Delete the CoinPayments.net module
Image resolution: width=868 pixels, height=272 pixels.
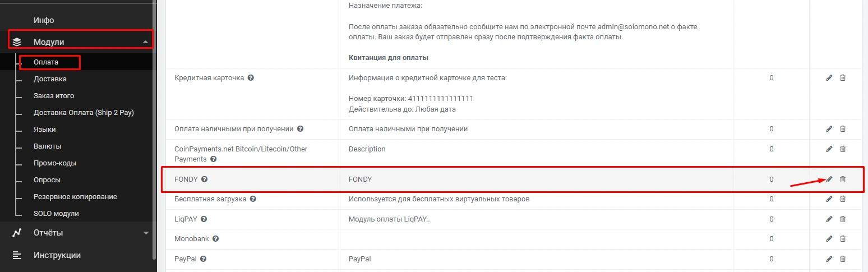842,149
